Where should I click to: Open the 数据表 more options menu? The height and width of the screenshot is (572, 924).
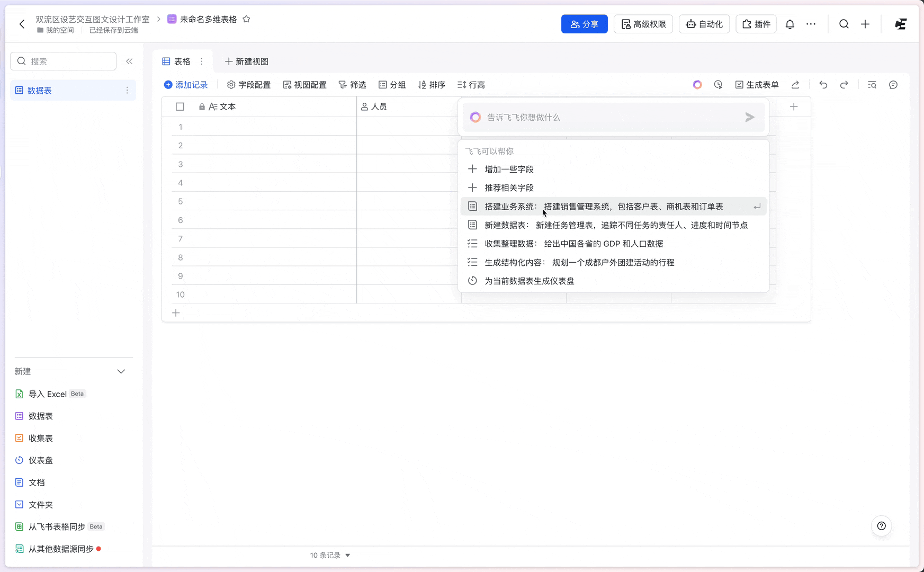(x=127, y=91)
